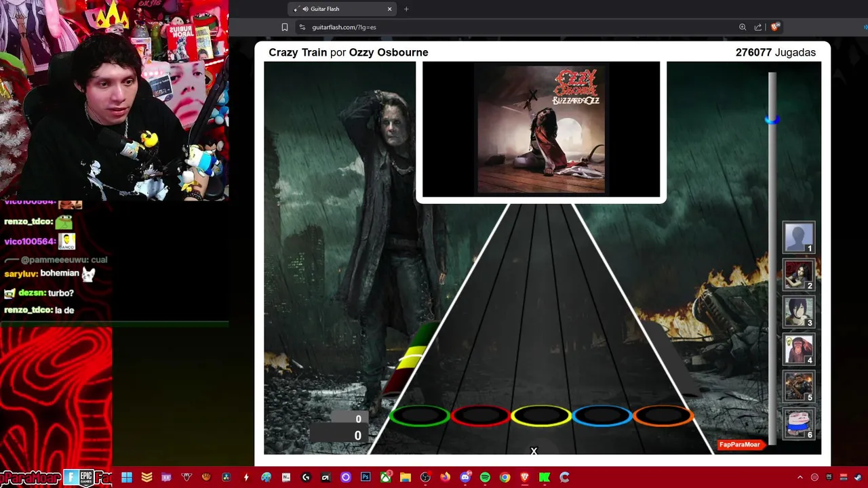Image resolution: width=868 pixels, height=488 pixels.
Task: Open Firefox from the taskbar
Action: pos(445,477)
